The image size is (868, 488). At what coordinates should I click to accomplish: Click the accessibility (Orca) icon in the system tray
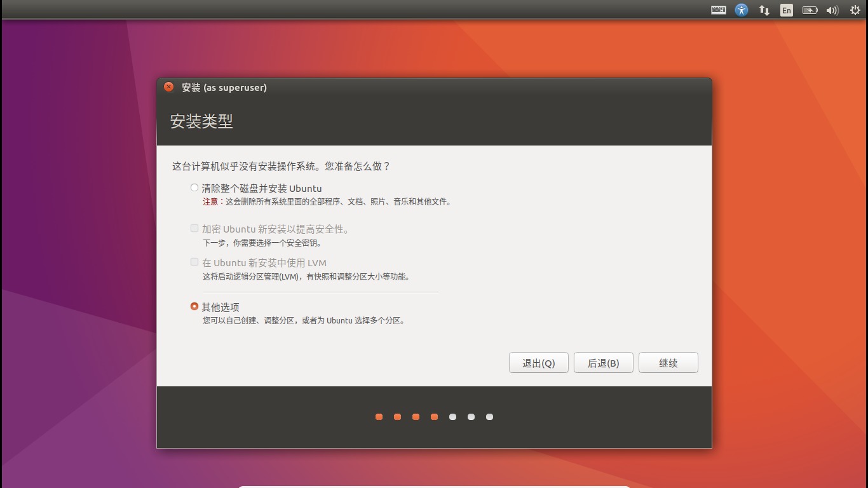741,10
